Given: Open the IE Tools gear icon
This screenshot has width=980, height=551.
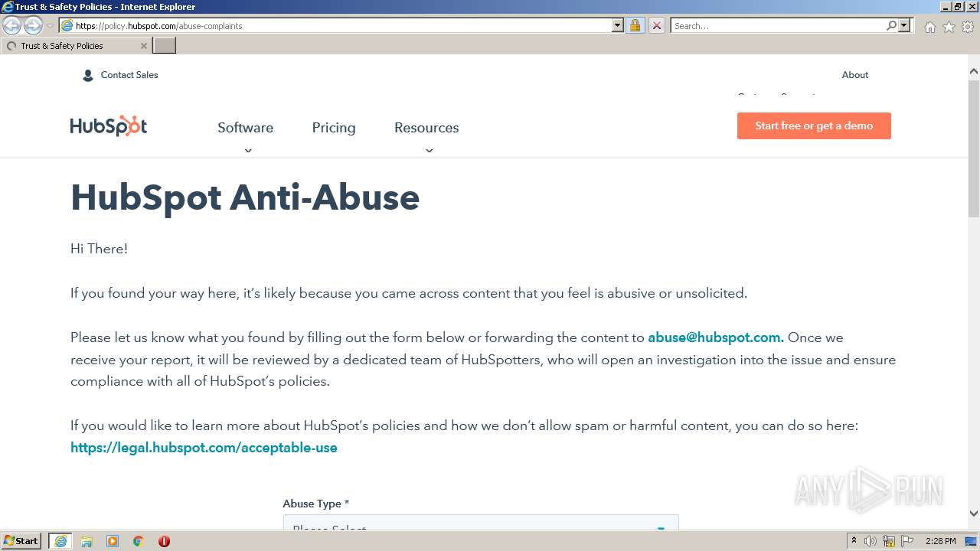Looking at the screenshot, I should (x=967, y=27).
